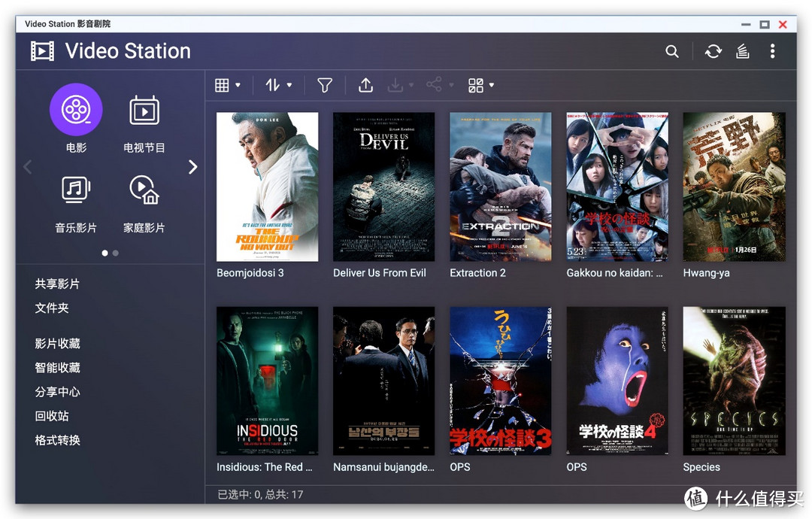
Task: Select the Gakkou no kaidan poster
Action: (617, 187)
